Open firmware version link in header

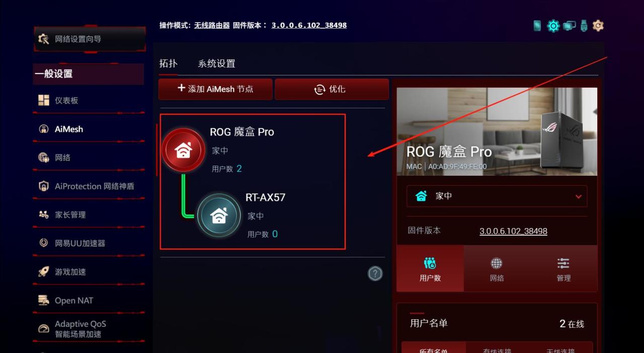(x=309, y=25)
